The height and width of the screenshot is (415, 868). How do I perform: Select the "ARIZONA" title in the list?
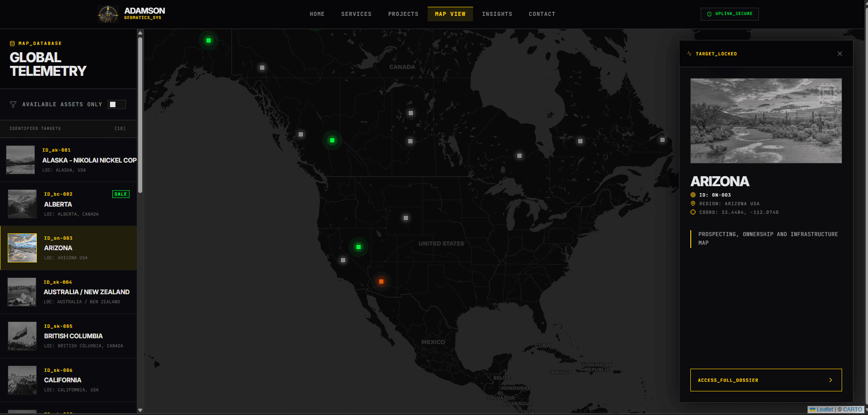click(x=58, y=248)
